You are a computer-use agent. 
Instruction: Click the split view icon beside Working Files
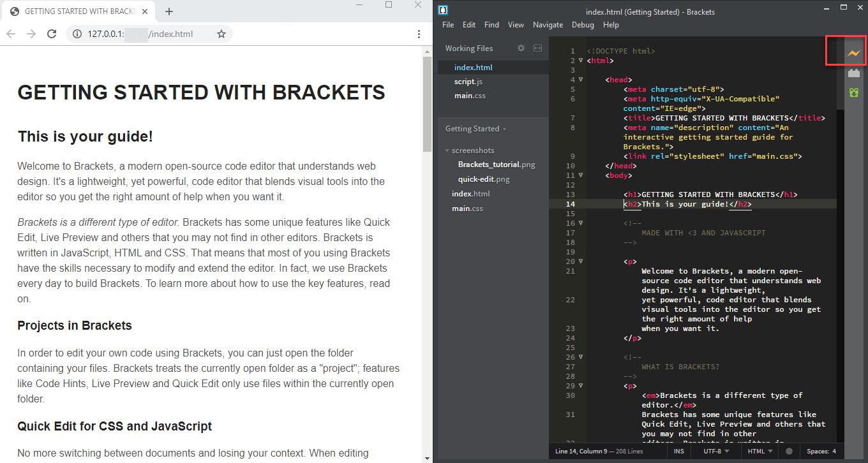pyautogui.click(x=538, y=48)
